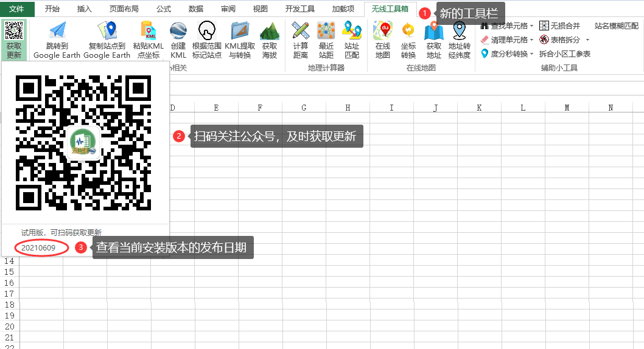Click 创建KML globe icon
The width and height of the screenshot is (644, 349).
[178, 31]
